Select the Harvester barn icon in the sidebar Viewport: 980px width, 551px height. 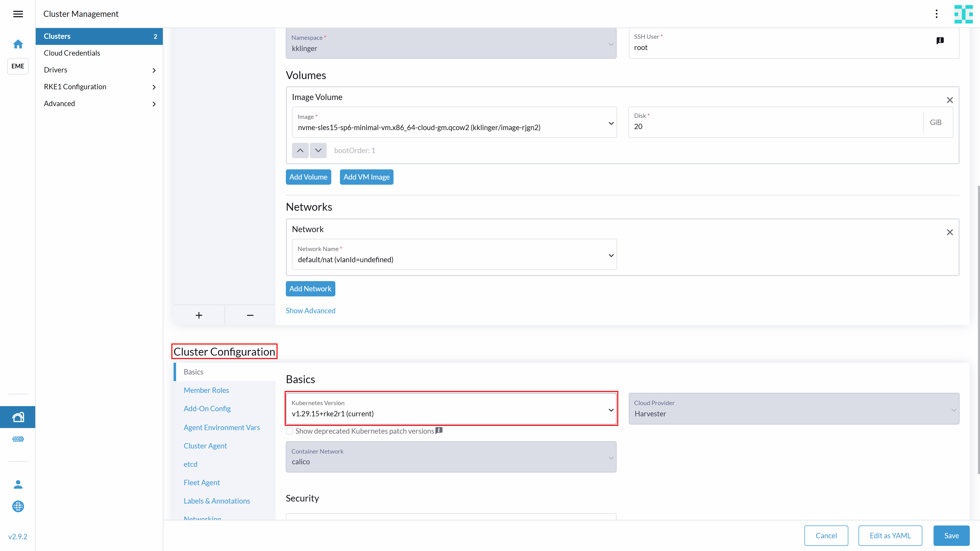[18, 417]
